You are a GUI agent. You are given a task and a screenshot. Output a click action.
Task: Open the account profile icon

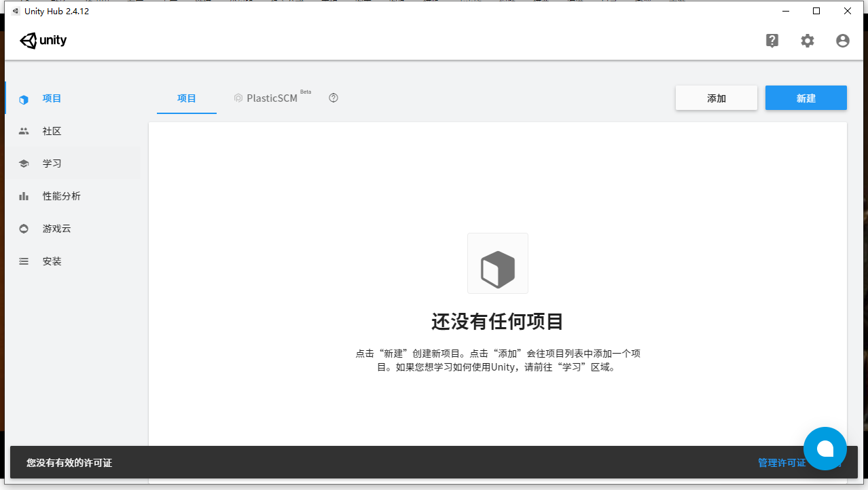(x=843, y=41)
